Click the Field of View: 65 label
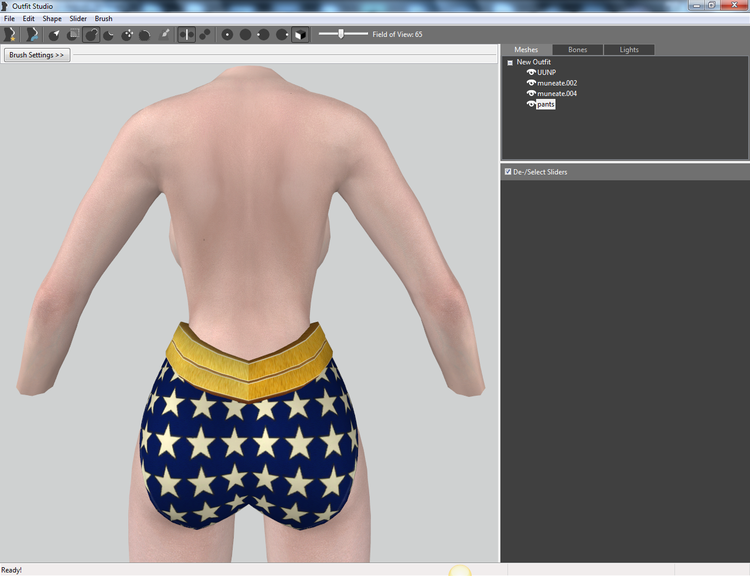 pyautogui.click(x=397, y=34)
